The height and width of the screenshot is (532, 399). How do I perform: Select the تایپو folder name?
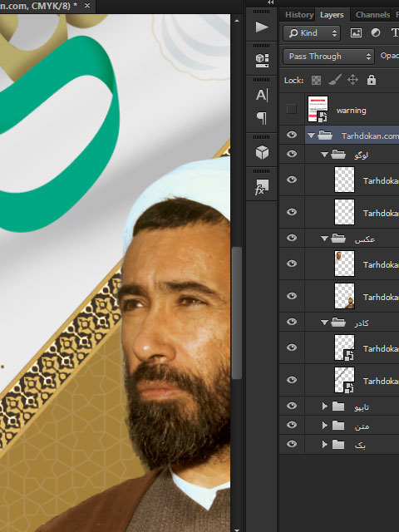click(x=362, y=406)
